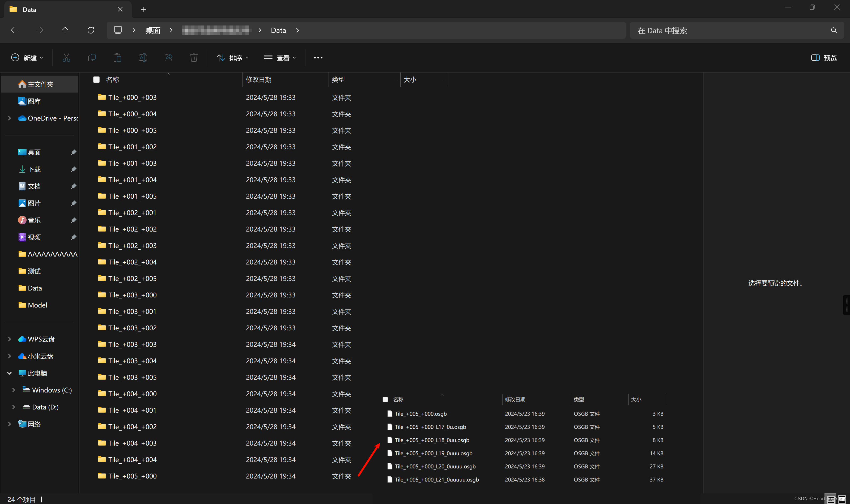Check the select-all checkbox in the 名称 column

pos(96,79)
